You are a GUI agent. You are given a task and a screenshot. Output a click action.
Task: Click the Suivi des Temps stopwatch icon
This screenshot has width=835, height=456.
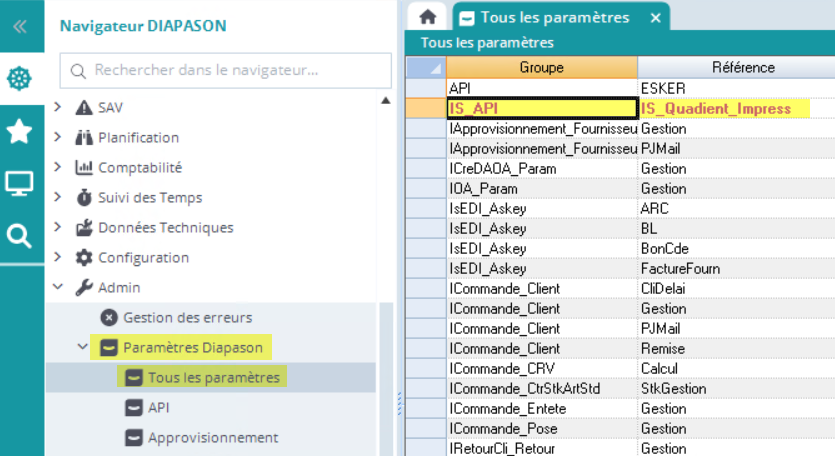(84, 197)
